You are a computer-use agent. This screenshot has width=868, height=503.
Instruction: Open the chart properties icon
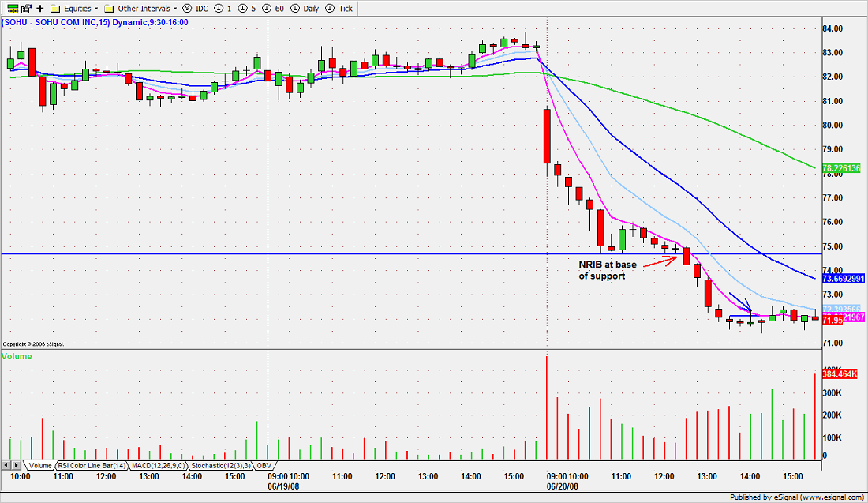[26, 9]
